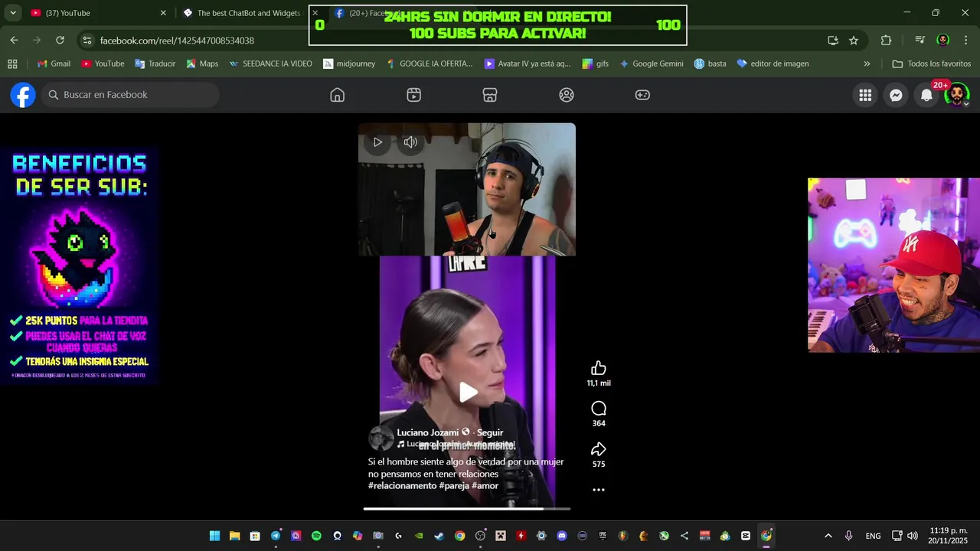This screenshot has width=980, height=551.
Task: Open ENG language input selector
Action: 873,536
